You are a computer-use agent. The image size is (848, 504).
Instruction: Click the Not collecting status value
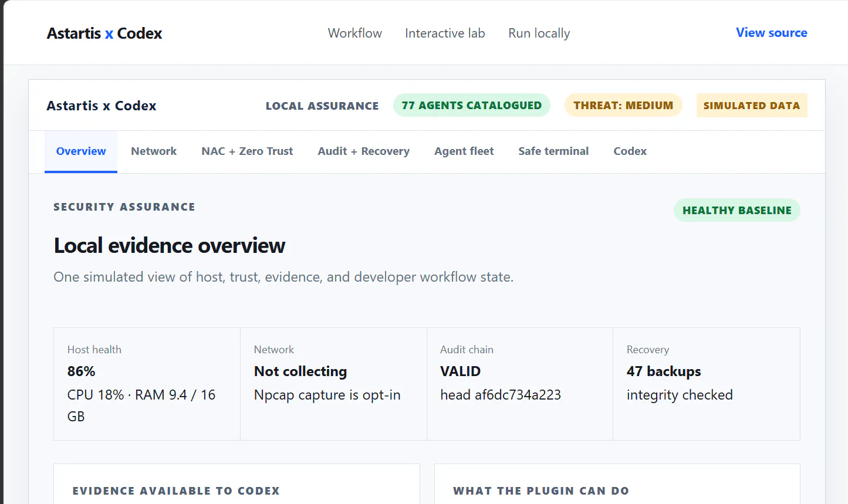point(300,371)
